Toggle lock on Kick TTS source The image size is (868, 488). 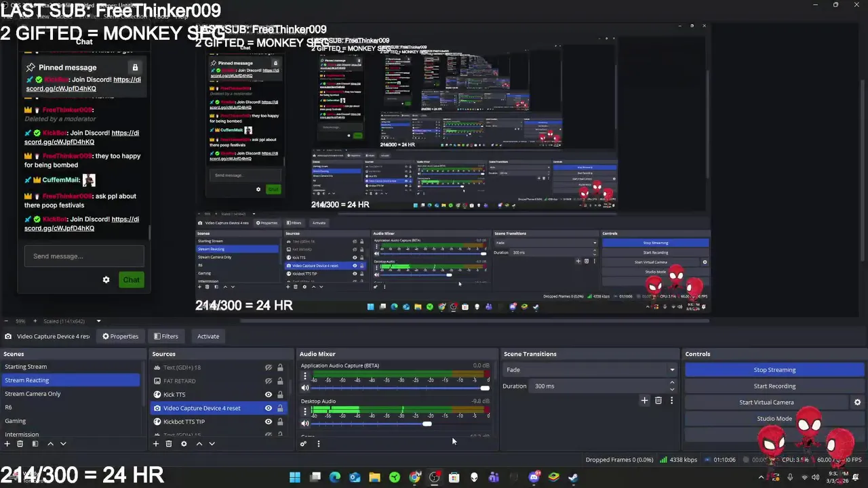280,394
